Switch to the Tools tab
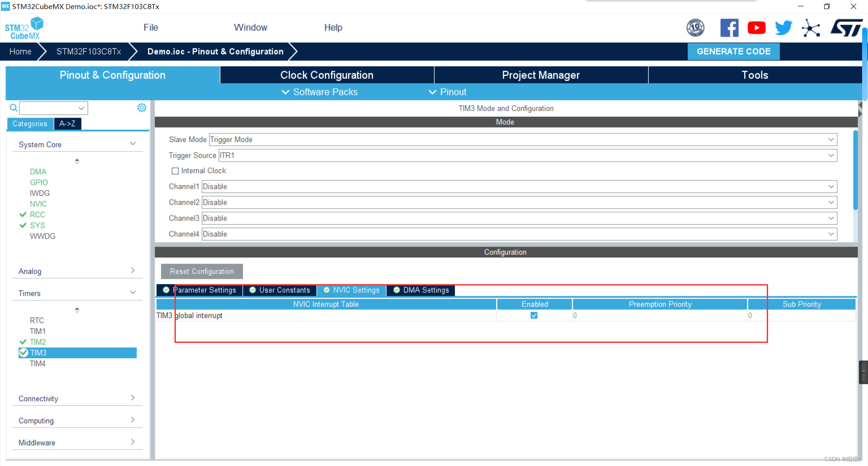This screenshot has width=868, height=466. [755, 75]
